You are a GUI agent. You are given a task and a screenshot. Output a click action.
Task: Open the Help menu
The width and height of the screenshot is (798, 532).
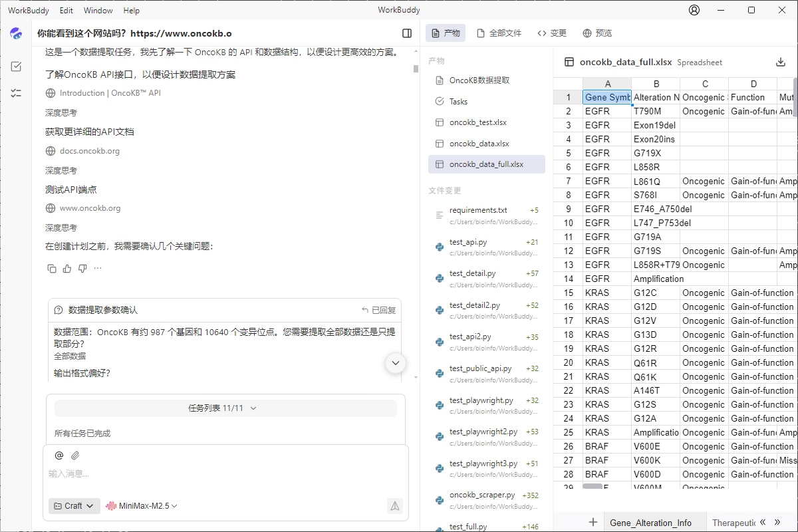[x=132, y=11]
